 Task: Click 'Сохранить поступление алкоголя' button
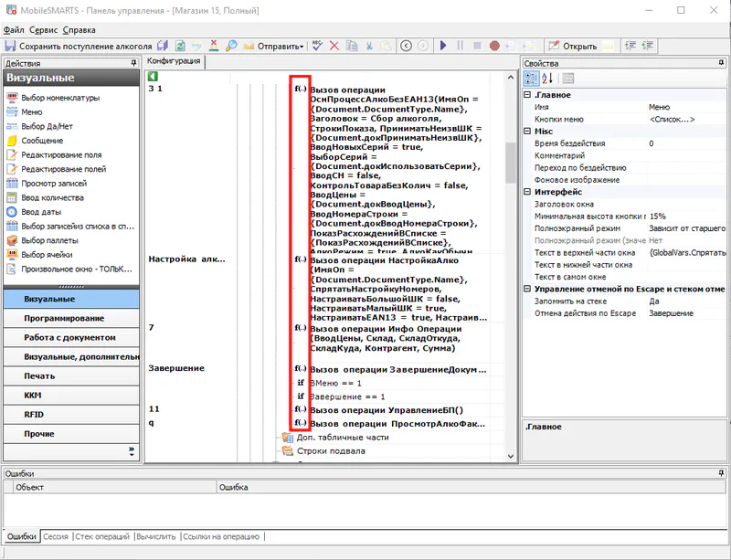[x=79, y=46]
